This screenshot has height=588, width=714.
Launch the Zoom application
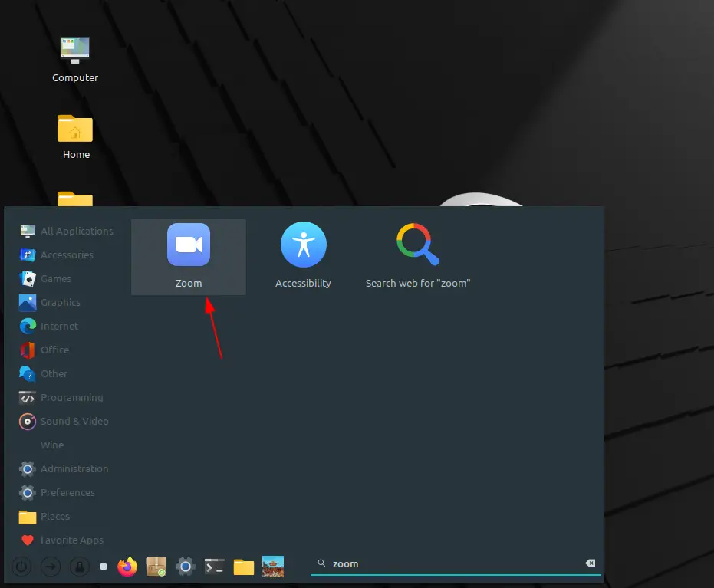189,257
